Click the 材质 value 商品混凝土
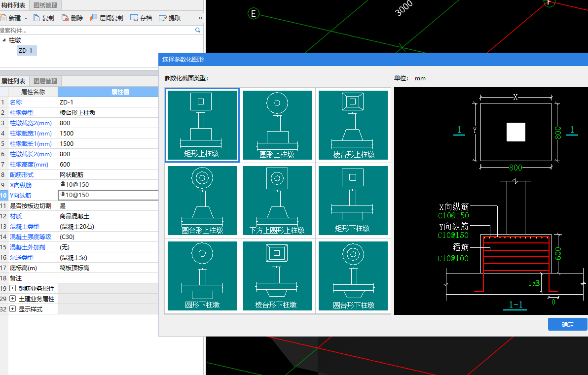 point(108,216)
